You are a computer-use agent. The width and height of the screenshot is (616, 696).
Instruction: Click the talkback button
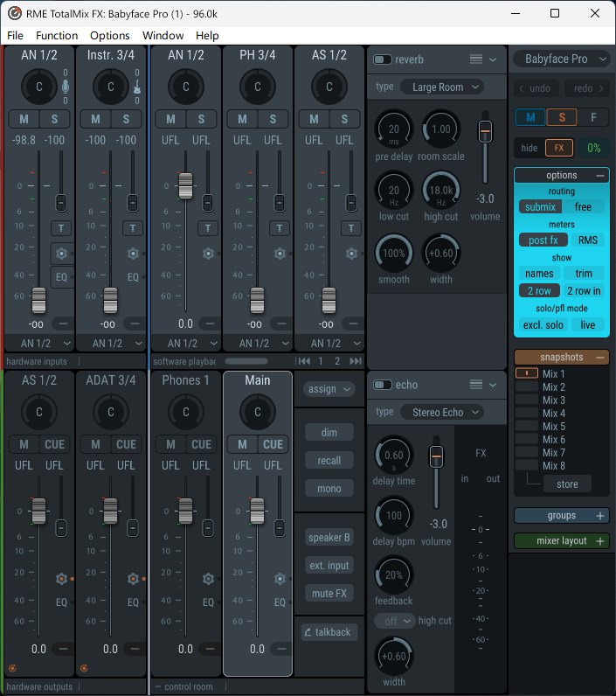click(x=329, y=632)
